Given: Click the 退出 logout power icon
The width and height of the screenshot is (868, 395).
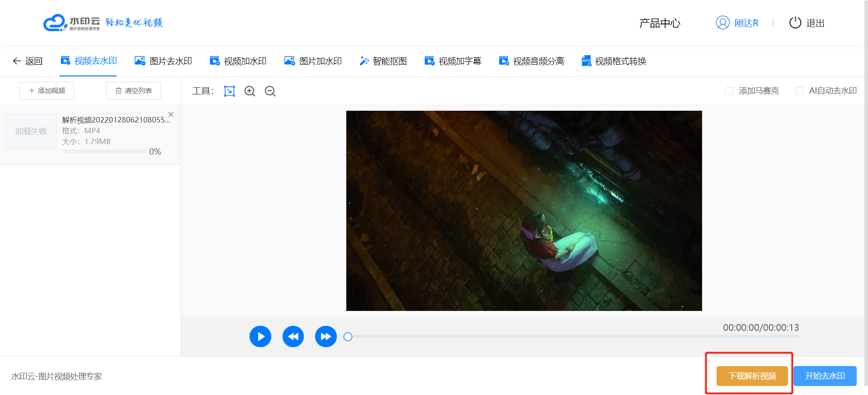Looking at the screenshot, I should (x=795, y=23).
